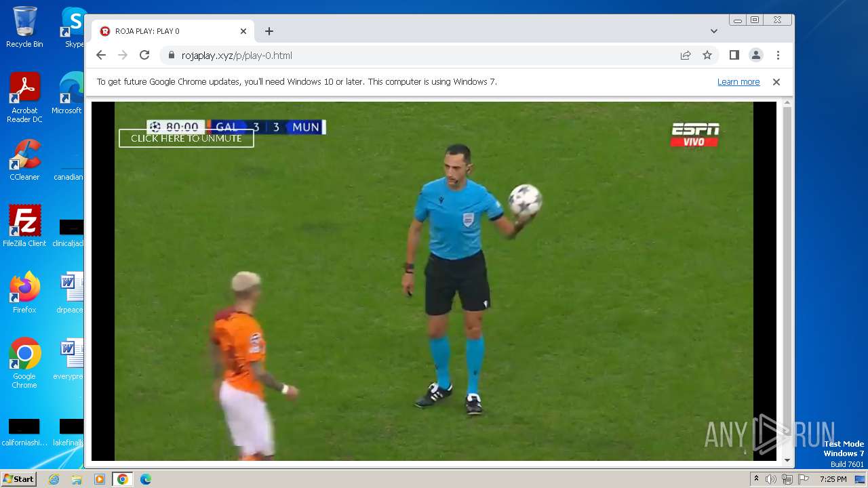Screen dimensions: 868x488
Task: Open Chrome three-dot menu
Action: pyautogui.click(x=778, y=56)
